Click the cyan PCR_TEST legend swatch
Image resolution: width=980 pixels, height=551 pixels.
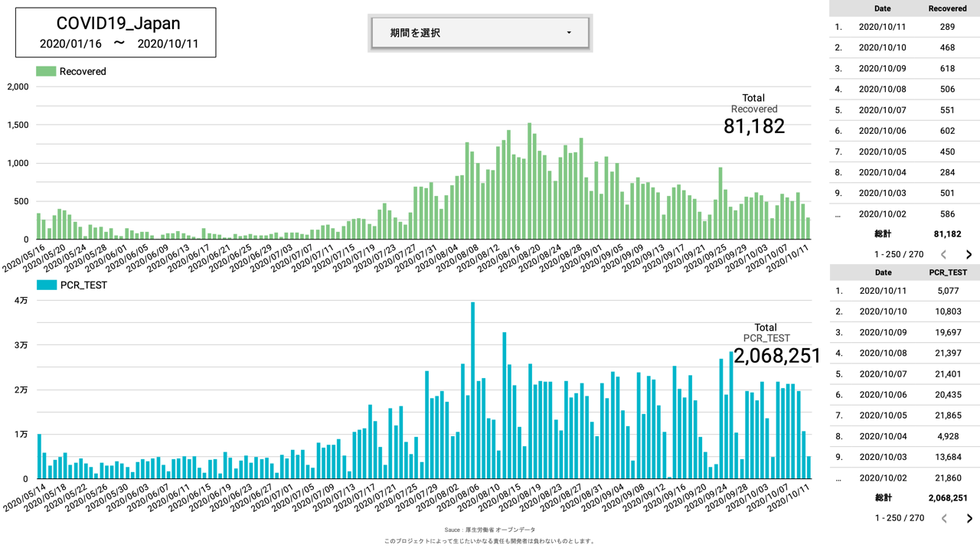tap(46, 285)
